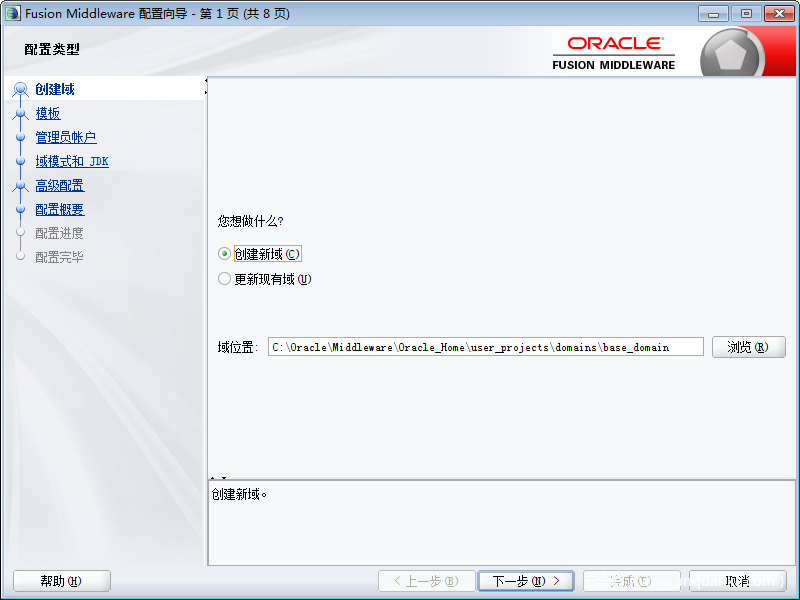
Task: Click the 配置进度 disabled step text
Action: 59,233
